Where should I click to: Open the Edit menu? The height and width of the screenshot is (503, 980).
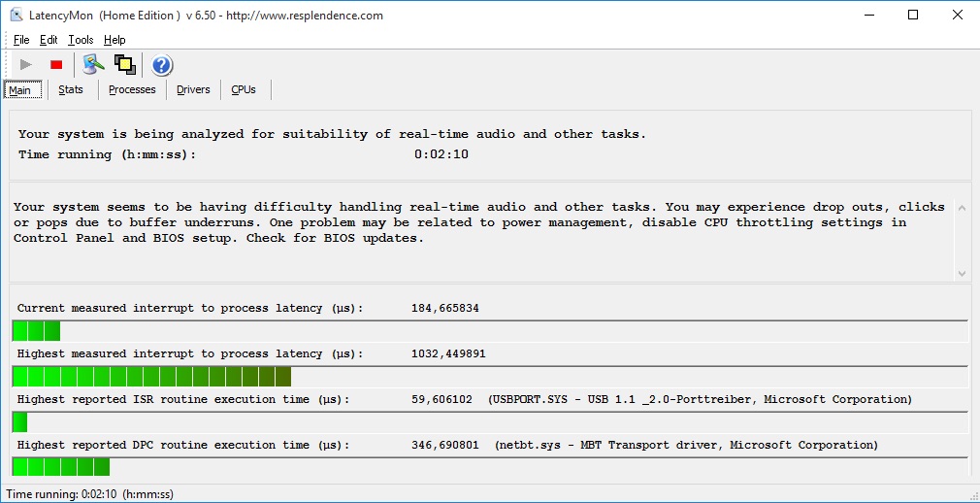49,40
